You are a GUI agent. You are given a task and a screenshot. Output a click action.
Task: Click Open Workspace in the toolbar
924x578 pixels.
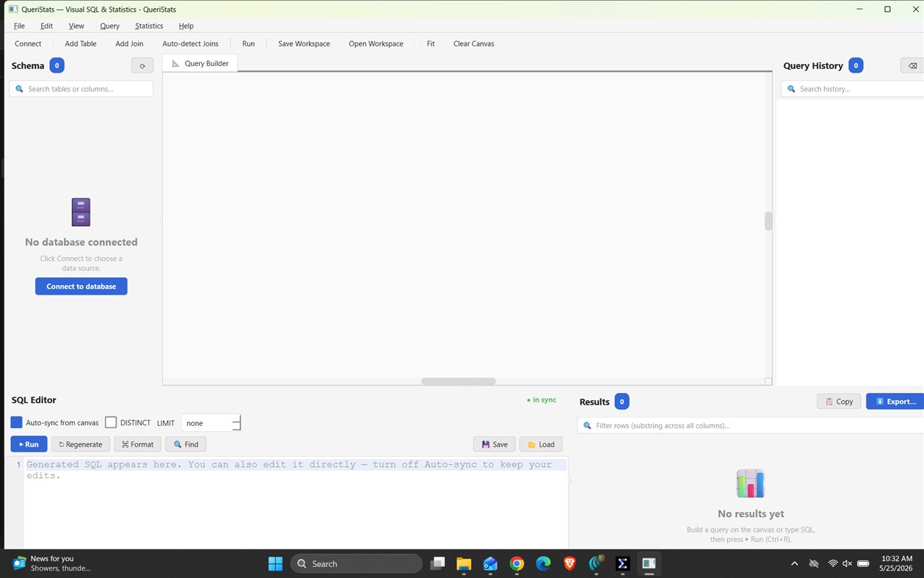(x=376, y=43)
